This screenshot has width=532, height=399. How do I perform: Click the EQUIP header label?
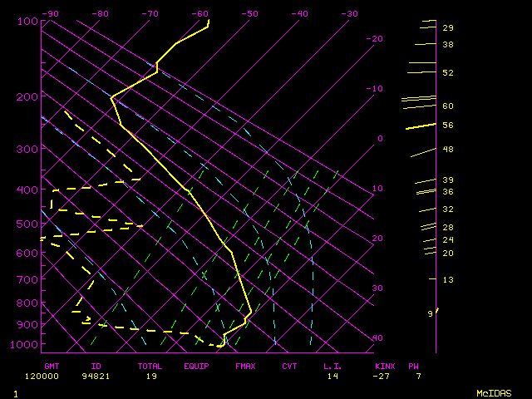198,366
